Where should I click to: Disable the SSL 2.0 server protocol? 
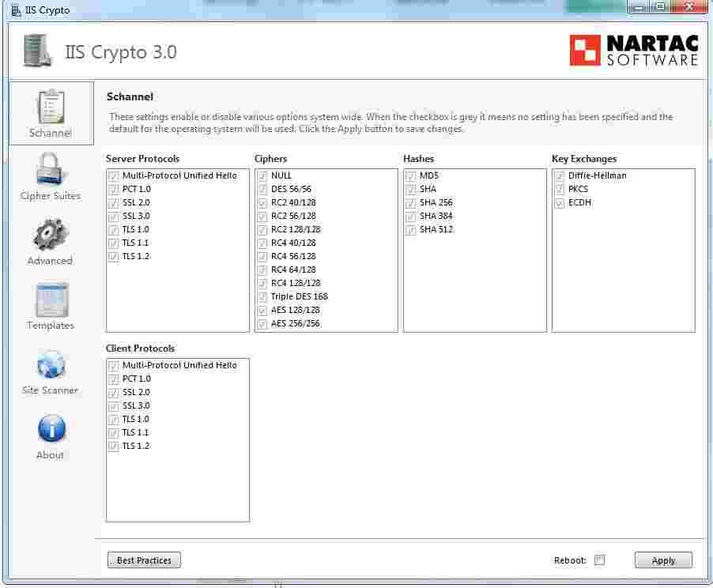pos(113,202)
